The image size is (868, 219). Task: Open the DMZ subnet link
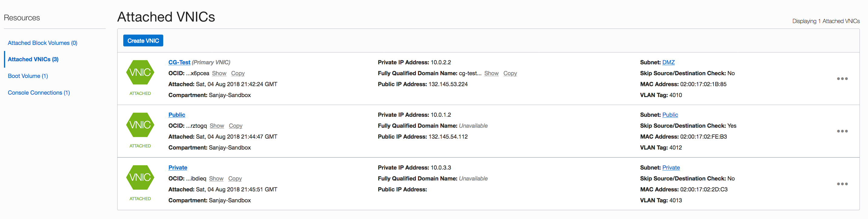[x=668, y=62]
